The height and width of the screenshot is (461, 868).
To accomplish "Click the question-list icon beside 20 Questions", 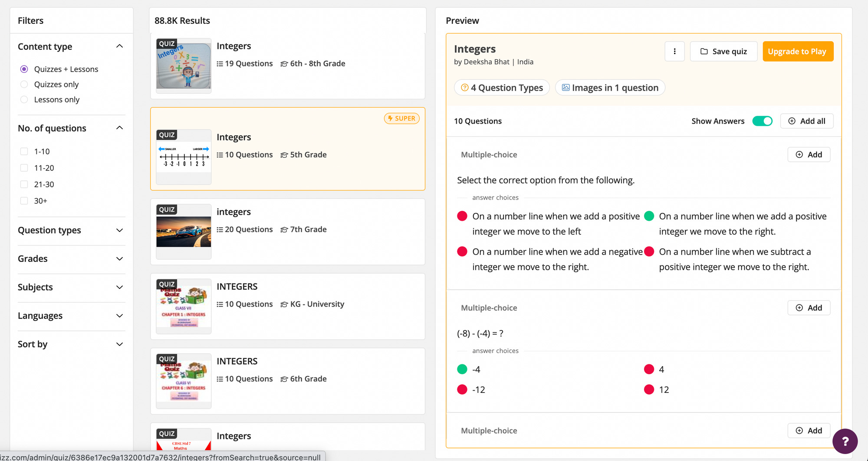I will tap(220, 229).
